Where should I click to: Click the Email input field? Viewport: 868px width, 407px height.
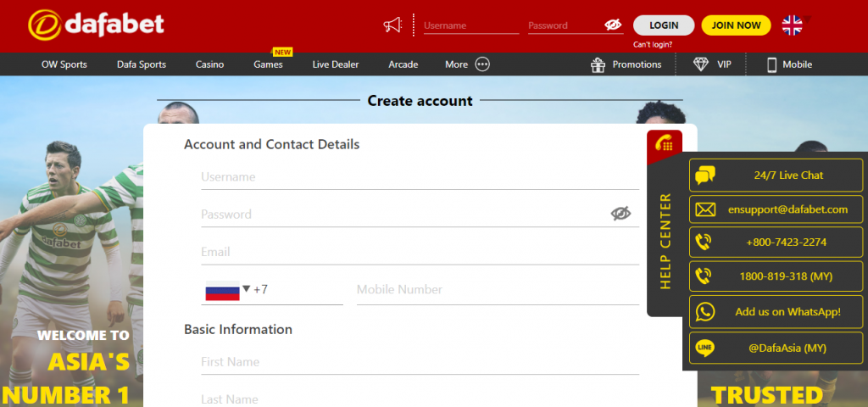(420, 252)
